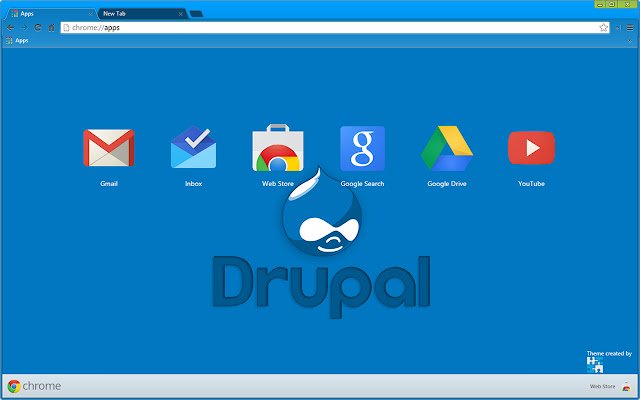The width and height of the screenshot is (640, 400).
Task: Open the Google Drive app
Action: [447, 148]
